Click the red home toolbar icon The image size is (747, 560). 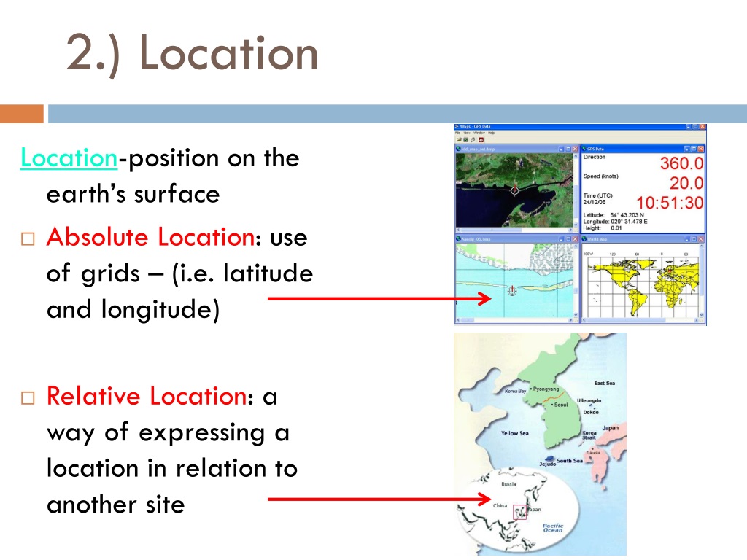481,140
